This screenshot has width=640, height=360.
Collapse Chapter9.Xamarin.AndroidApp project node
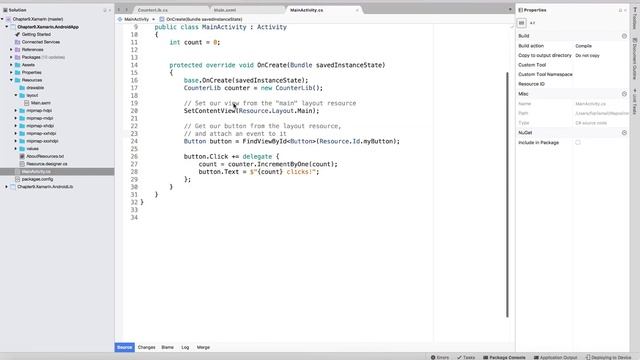tap(7, 27)
